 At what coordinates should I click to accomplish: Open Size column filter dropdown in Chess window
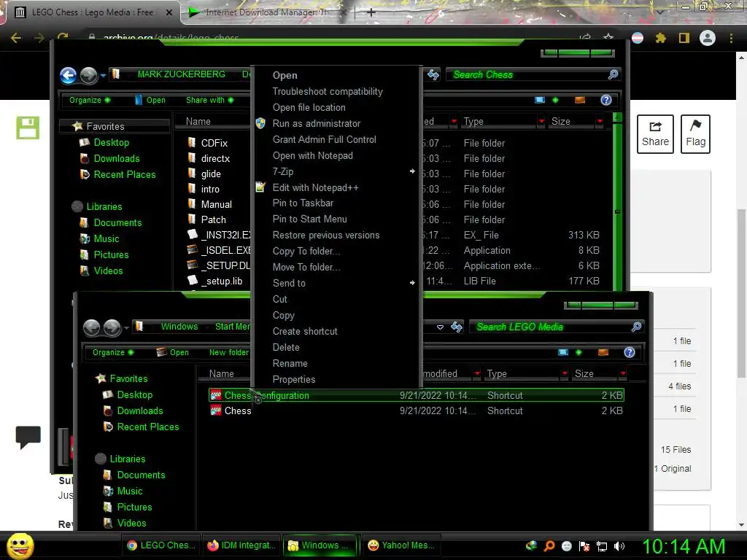(x=600, y=122)
